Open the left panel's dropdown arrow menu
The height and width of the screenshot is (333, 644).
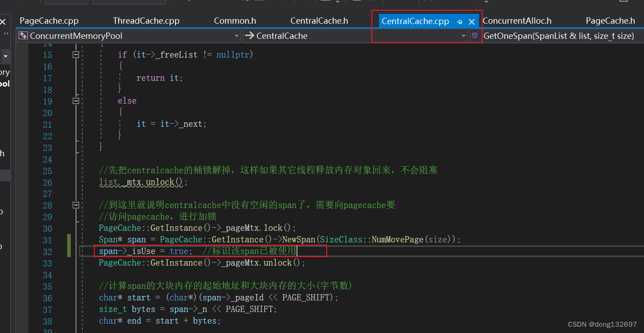[5, 57]
